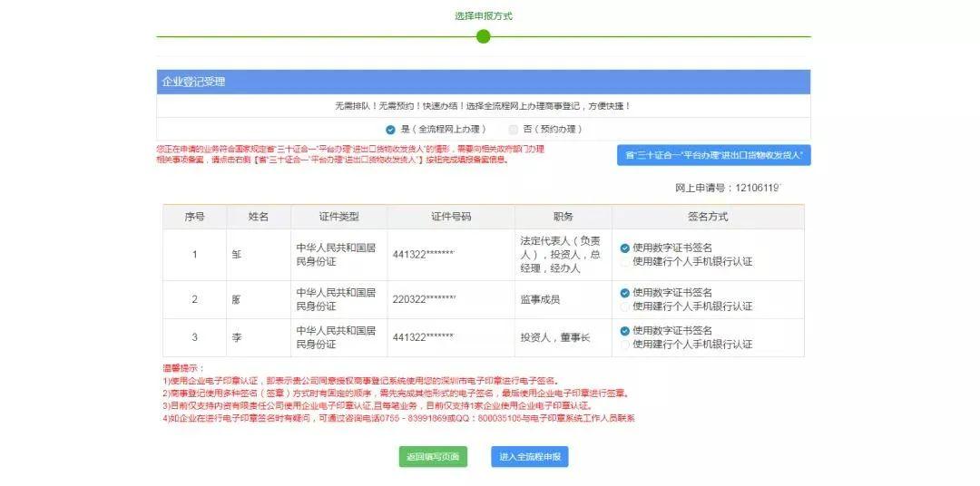Viewport: 980px width, 486px height.
Task: Choose 使用数字证书签名 for row 1
Action: pyautogui.click(x=625, y=248)
